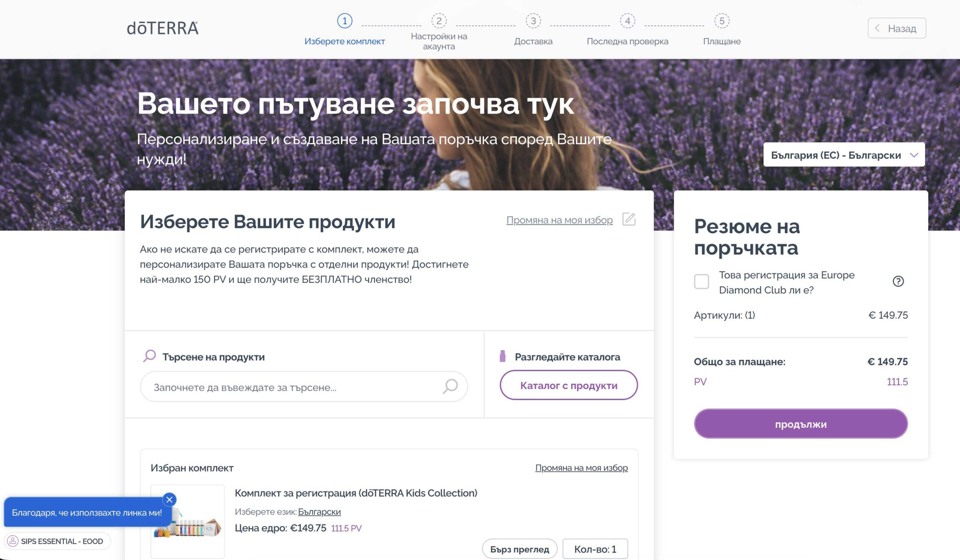The height and width of the screenshot is (560, 960).
Task: Click the Артикули: (1) line
Action: tap(801, 315)
